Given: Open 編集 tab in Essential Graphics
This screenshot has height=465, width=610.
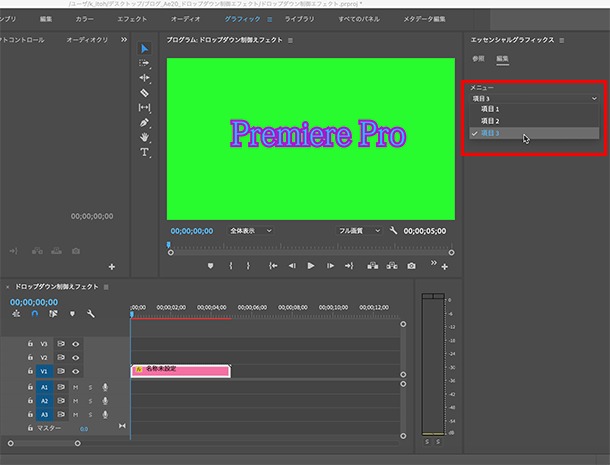Looking at the screenshot, I should tap(502, 59).
